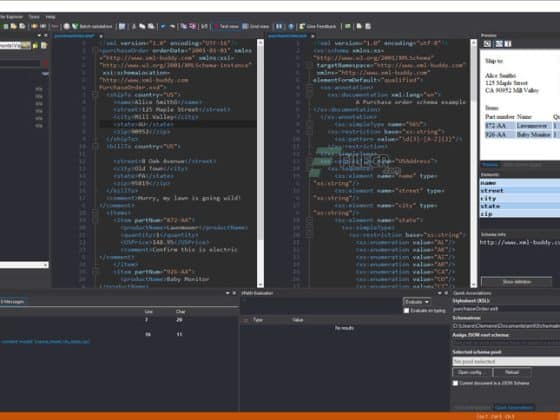560x420 pixels.
Task: Click the redo arrow icon in toolbar
Action: [172, 26]
